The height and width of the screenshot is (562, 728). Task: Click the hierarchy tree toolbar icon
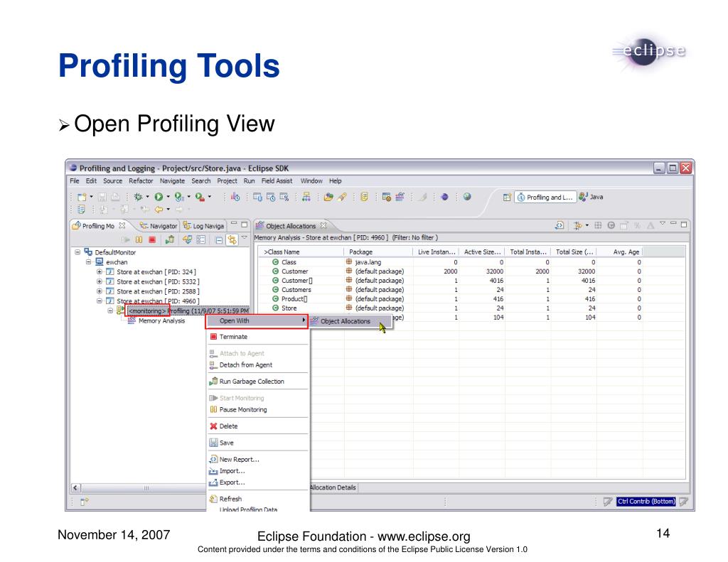pyautogui.click(x=306, y=197)
